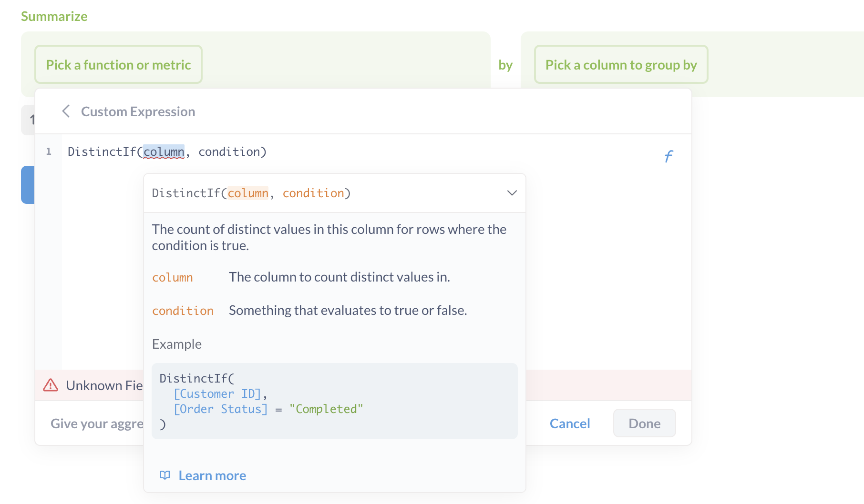Select the highlighted column token in the expression

pyautogui.click(x=165, y=151)
